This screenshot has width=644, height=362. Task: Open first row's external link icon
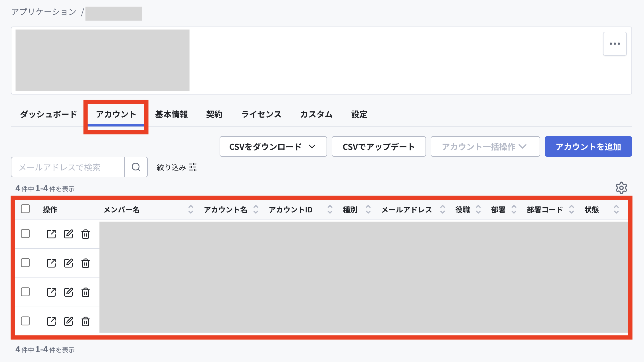tap(51, 234)
